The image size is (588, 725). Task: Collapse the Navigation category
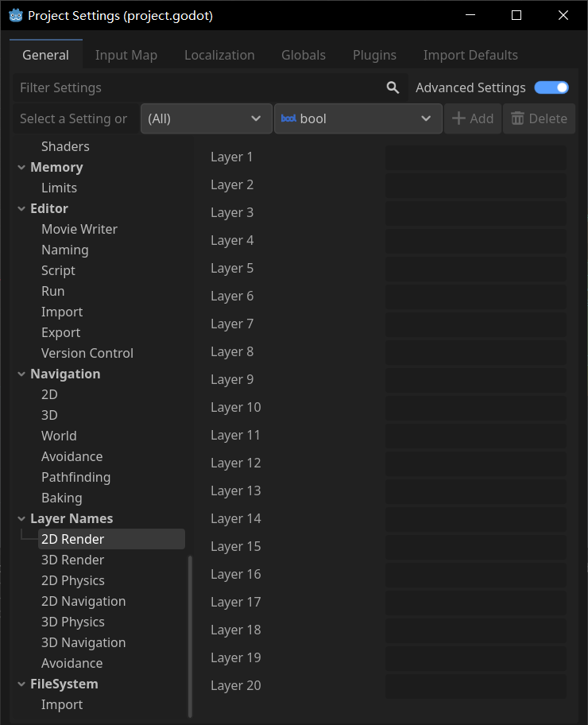pyautogui.click(x=21, y=374)
